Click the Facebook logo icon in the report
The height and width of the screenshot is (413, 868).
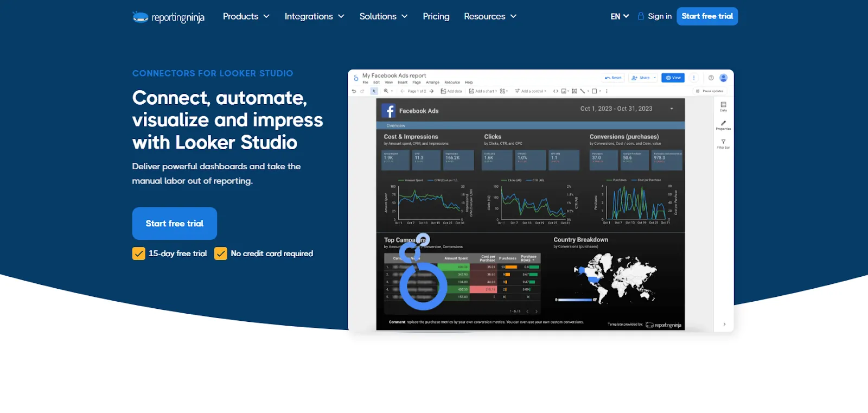(388, 111)
